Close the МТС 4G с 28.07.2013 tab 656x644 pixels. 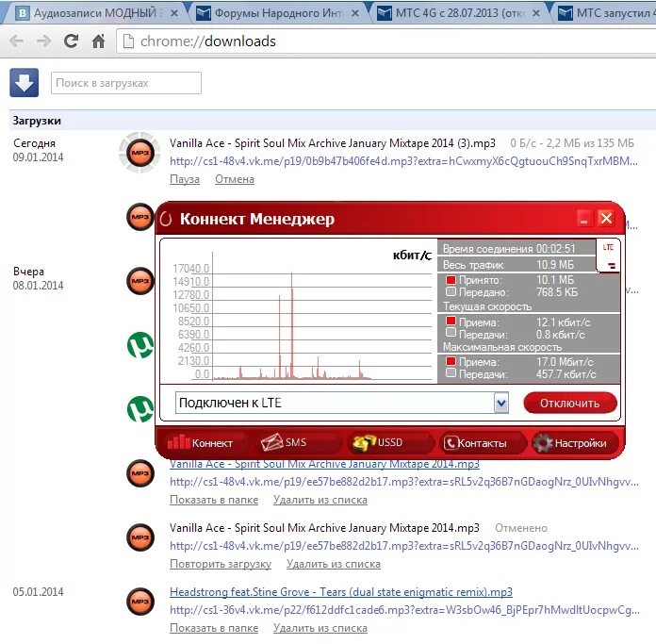click(536, 13)
